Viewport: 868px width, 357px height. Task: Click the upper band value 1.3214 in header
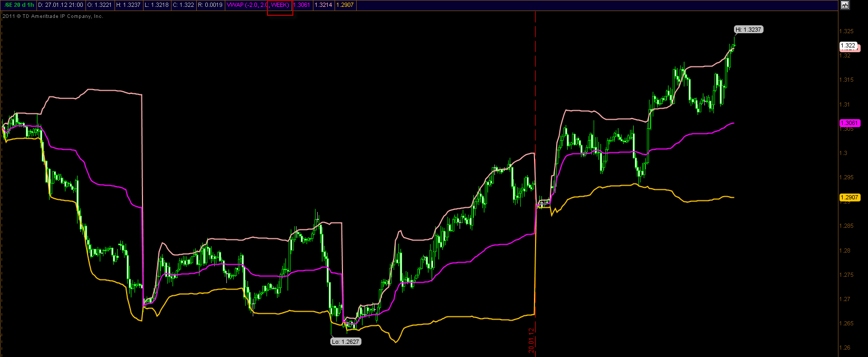tap(323, 5)
